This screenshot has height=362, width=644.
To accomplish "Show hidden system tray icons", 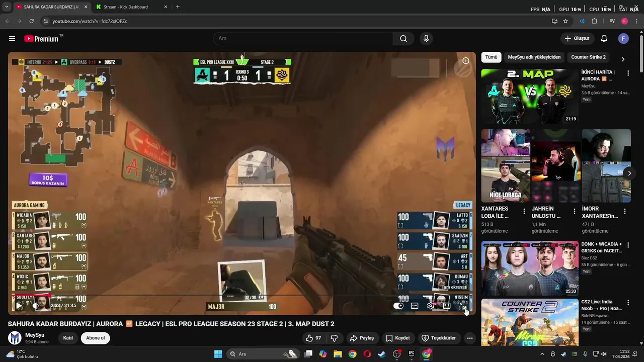I will click(542, 354).
